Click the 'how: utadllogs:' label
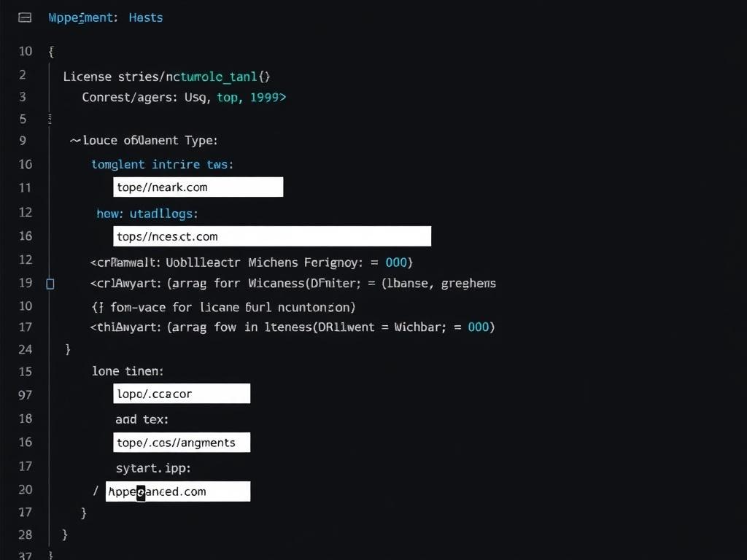This screenshot has width=747, height=560. [147, 214]
